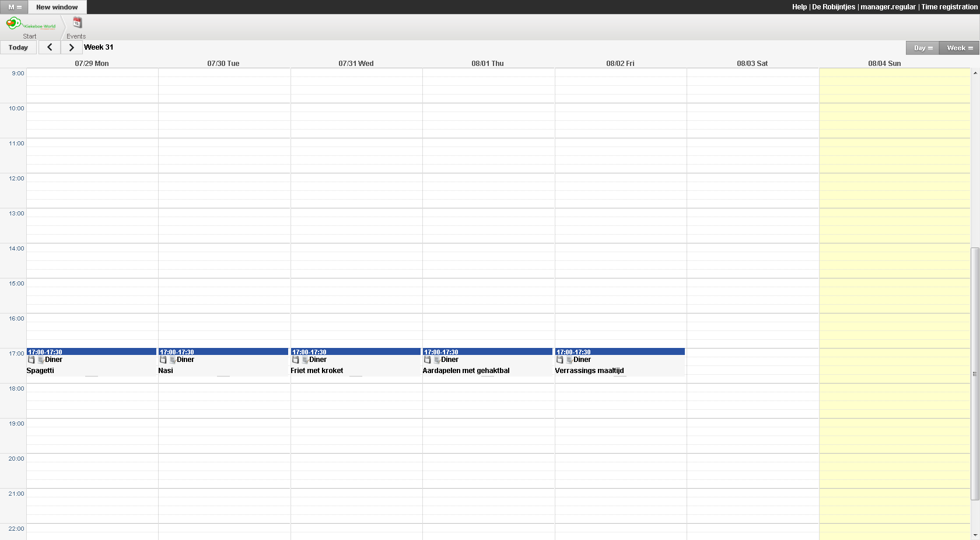Open the Events calendar icon
This screenshot has height=540, width=980.
click(77, 23)
